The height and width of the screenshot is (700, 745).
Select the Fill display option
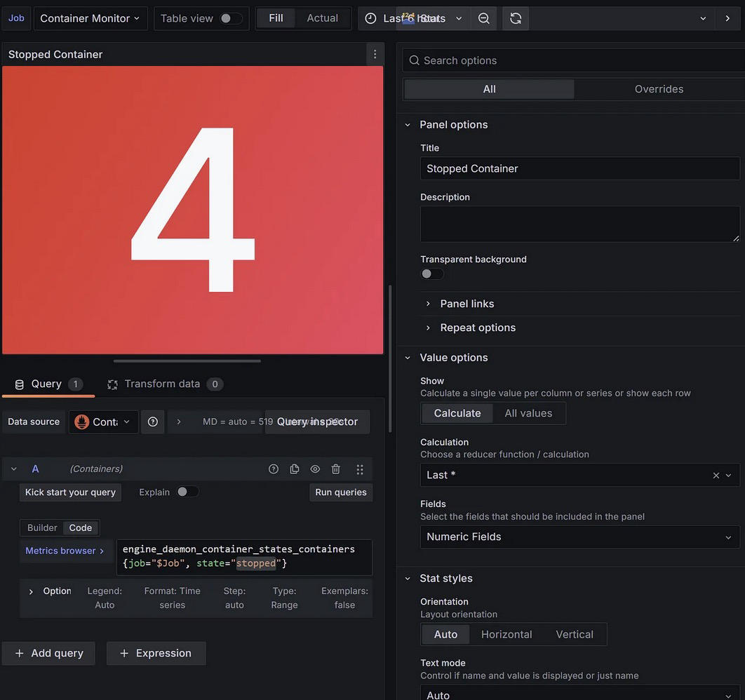point(276,18)
